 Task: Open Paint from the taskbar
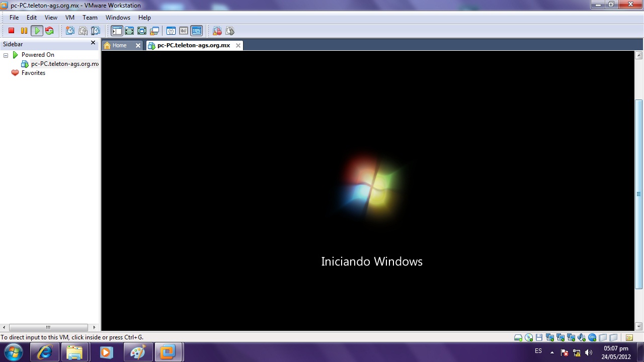[x=137, y=352]
